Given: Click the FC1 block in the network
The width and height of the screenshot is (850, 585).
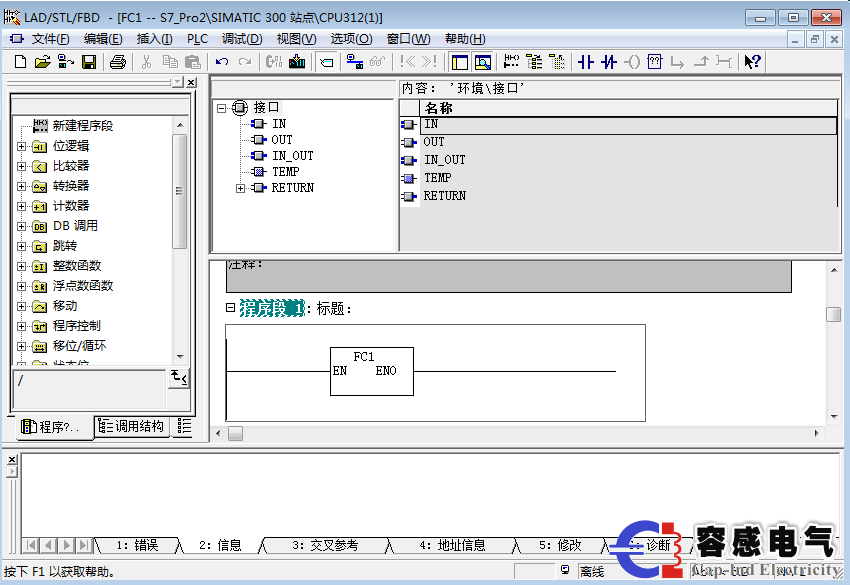Looking at the screenshot, I should click(372, 371).
